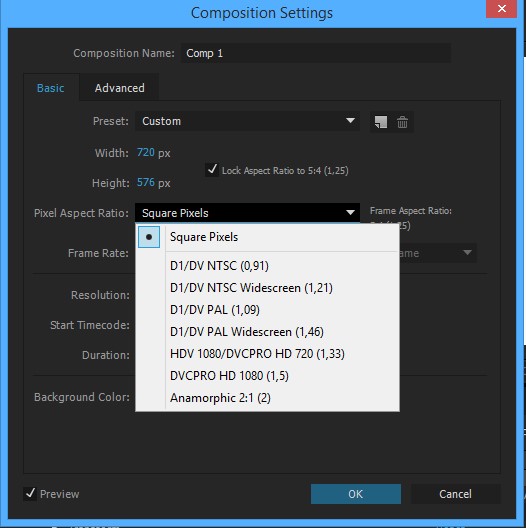Collapse the Pixel Aspect Ratio dropdown

pyautogui.click(x=247, y=213)
